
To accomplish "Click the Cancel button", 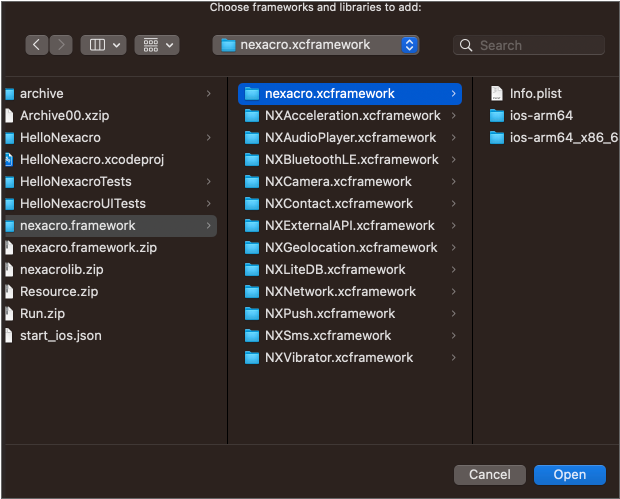I will [489, 474].
